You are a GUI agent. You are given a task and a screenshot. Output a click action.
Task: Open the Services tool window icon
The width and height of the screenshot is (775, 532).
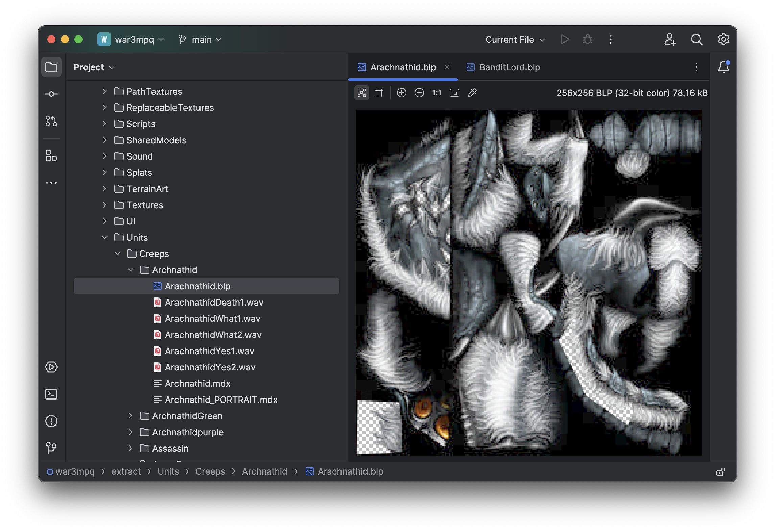(51, 367)
